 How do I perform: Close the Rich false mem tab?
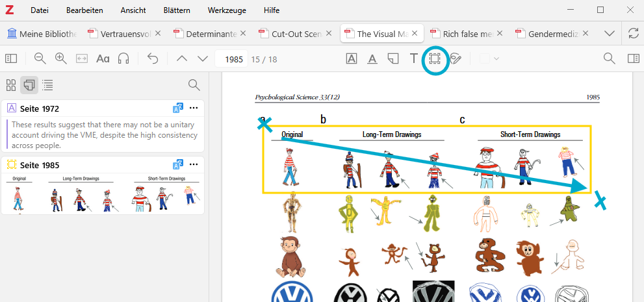coord(500,33)
